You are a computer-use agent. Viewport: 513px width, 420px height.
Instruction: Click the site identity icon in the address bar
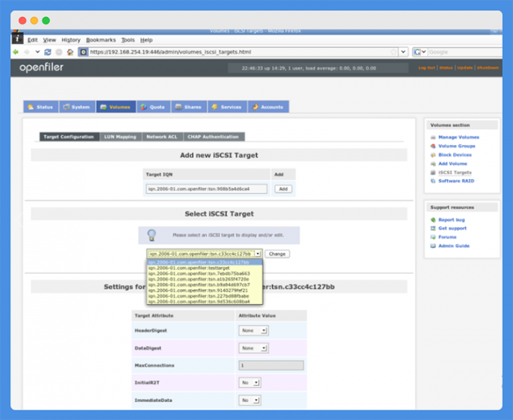pyautogui.click(x=83, y=52)
